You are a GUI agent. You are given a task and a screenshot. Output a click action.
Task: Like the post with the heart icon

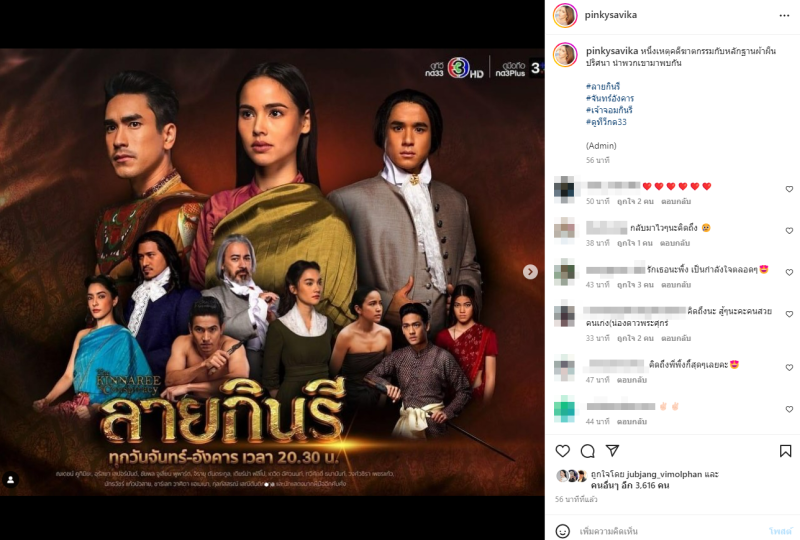point(562,451)
